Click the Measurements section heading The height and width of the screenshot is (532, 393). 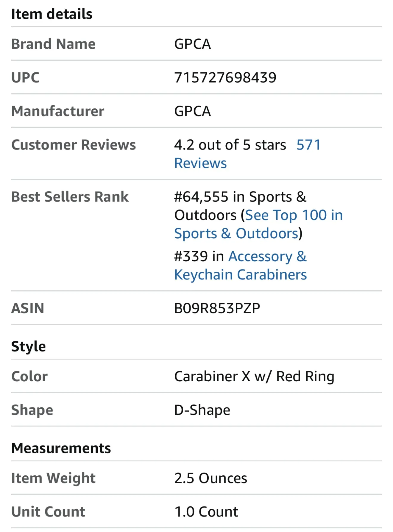[x=61, y=448]
